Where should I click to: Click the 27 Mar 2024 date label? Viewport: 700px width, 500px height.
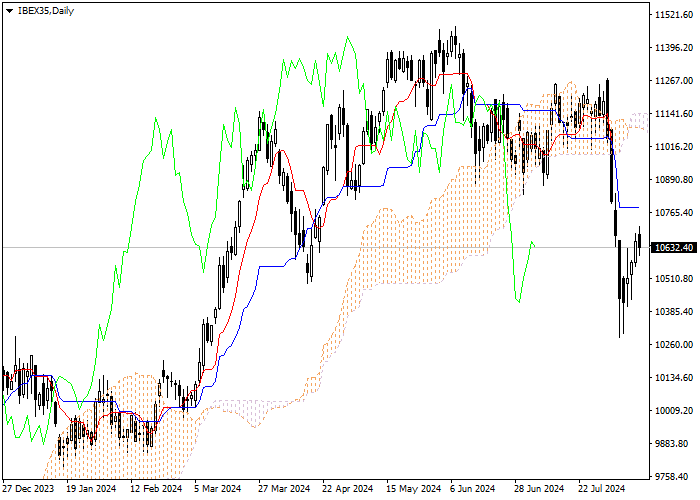tap(284, 489)
